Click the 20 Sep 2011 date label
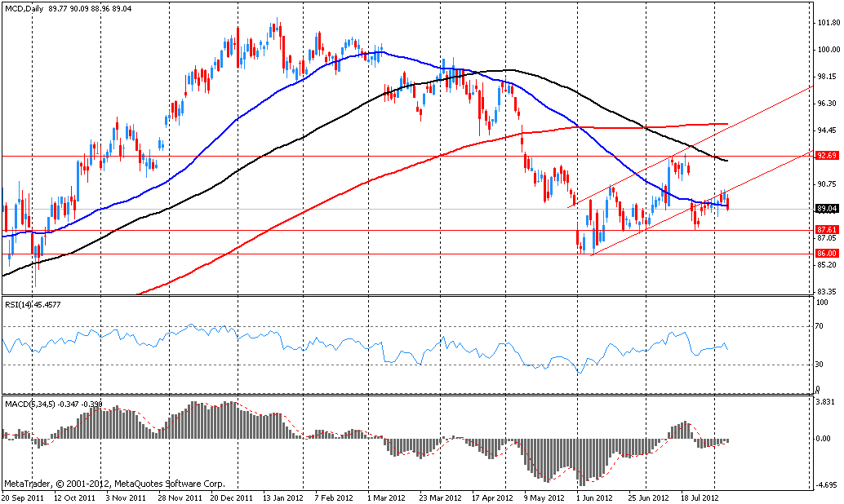844x504 pixels. tap(21, 498)
